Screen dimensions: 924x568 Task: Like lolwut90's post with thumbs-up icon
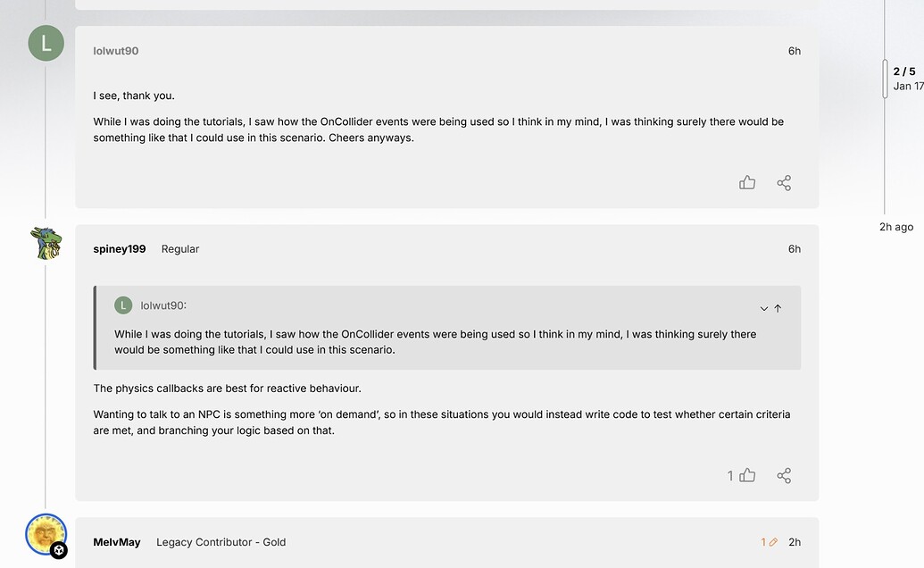[x=747, y=183]
